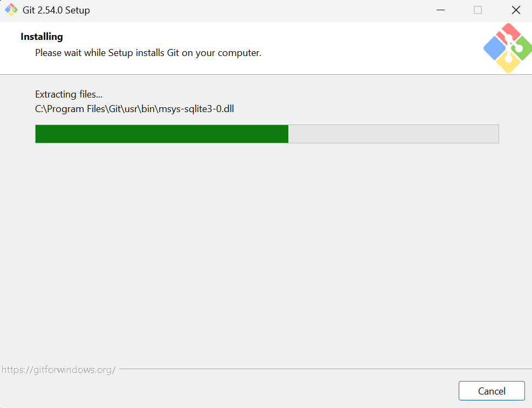Close the Git 2.54.0 Setup window
The height and width of the screenshot is (408, 532).
pos(516,10)
